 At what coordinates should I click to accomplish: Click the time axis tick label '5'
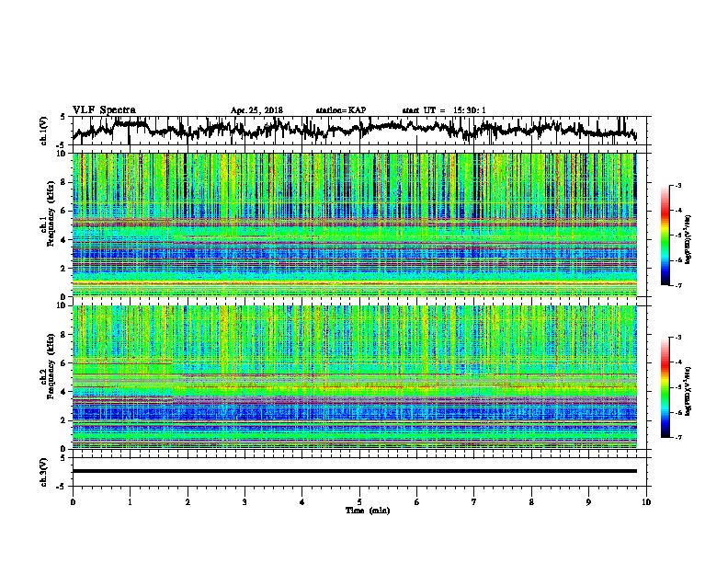click(359, 501)
